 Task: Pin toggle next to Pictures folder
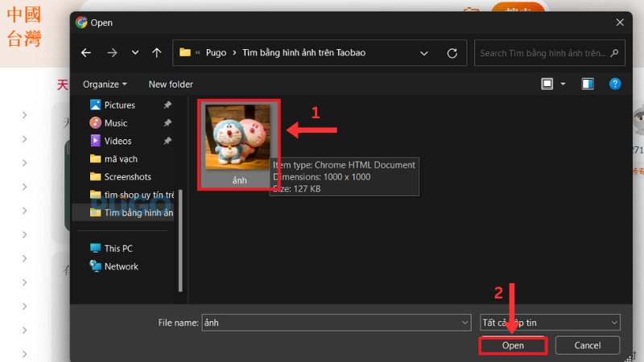[x=167, y=105]
